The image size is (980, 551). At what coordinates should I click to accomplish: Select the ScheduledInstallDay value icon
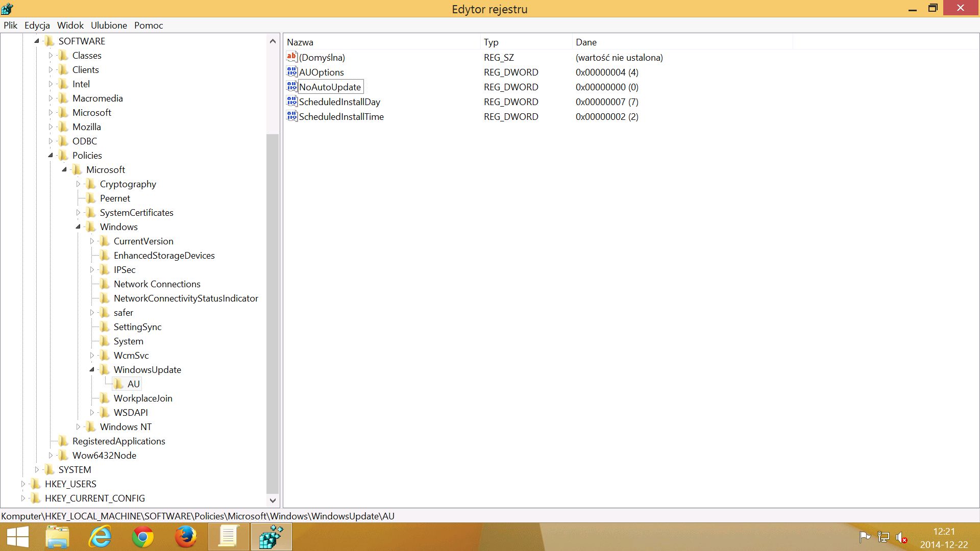[292, 102]
